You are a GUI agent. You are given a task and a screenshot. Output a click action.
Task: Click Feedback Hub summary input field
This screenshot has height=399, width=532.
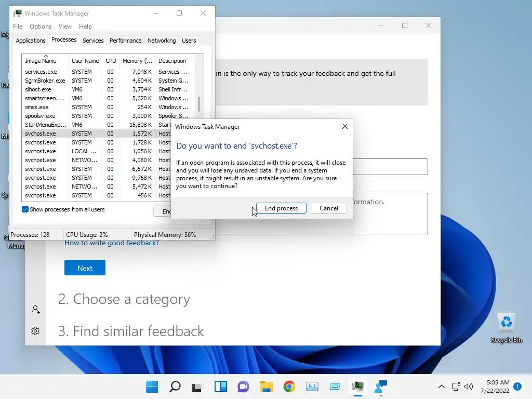coord(390,167)
